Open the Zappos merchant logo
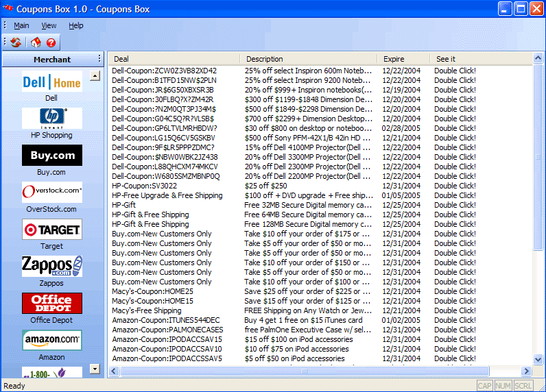 pyautogui.click(x=51, y=266)
